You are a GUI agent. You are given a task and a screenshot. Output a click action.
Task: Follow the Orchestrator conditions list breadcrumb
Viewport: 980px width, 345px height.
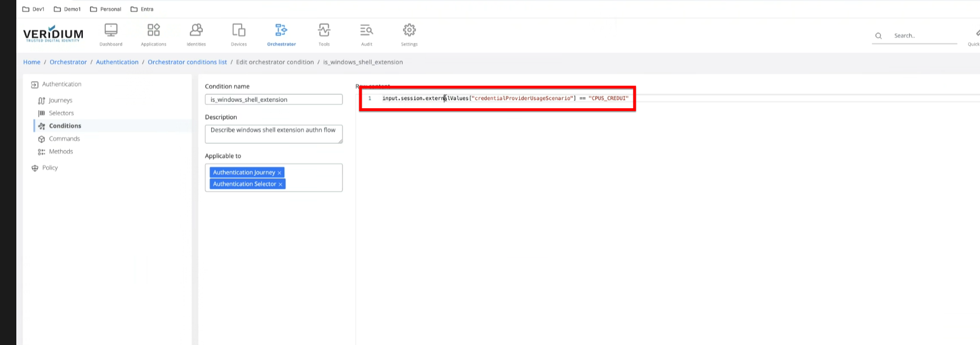[x=187, y=62]
